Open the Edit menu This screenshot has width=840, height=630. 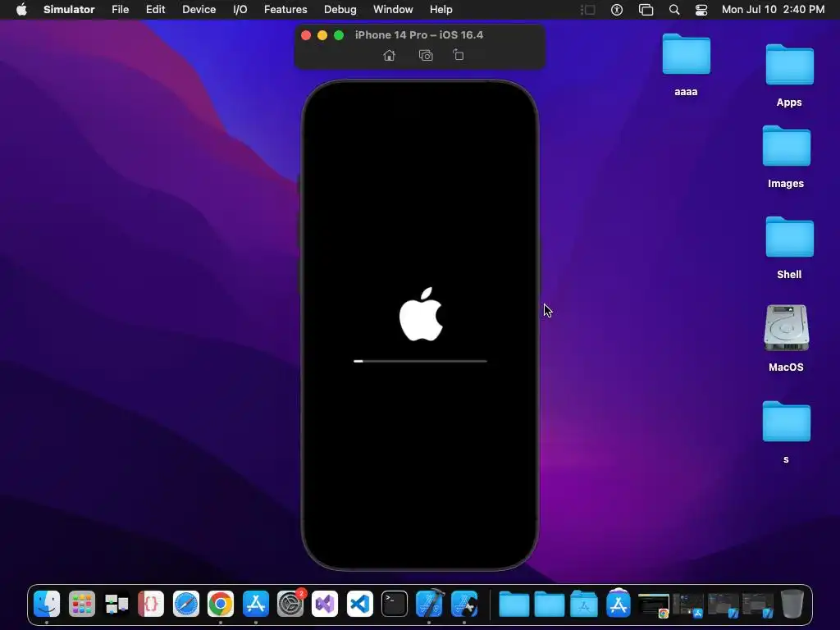155,10
